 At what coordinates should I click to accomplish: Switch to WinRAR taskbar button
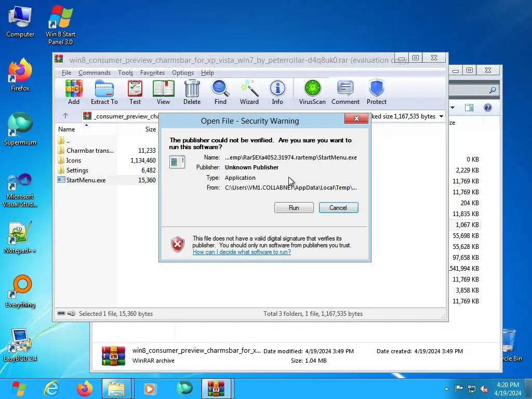pyautogui.click(x=216, y=389)
